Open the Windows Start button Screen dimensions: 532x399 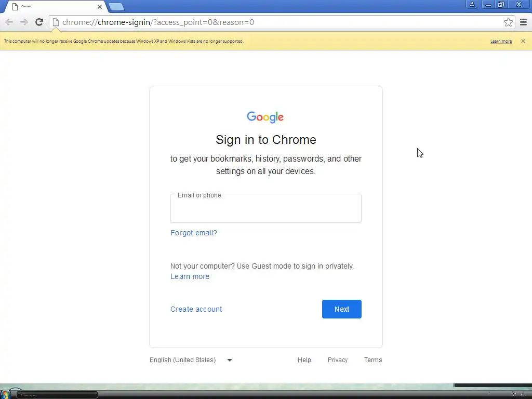point(6,395)
